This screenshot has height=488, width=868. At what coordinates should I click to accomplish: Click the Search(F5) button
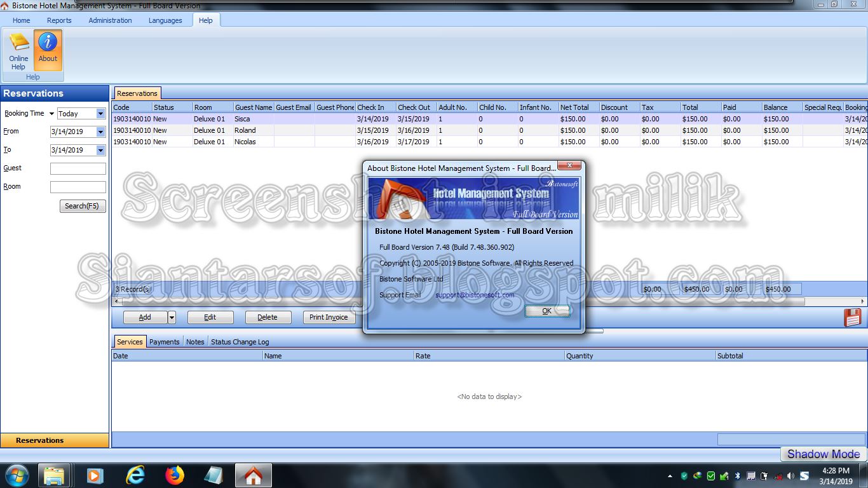point(83,206)
